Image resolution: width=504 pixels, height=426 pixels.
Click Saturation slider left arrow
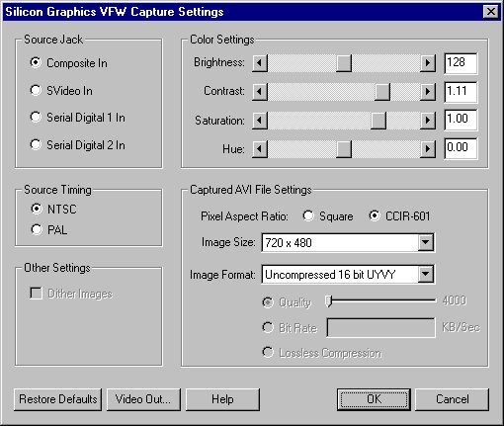pyautogui.click(x=260, y=120)
